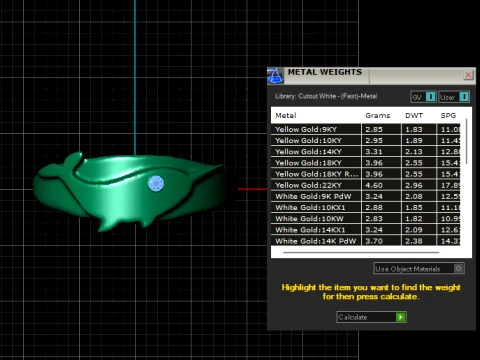Click the Metal Weights flask icon
Screen dimensions: 480x360
click(x=275, y=76)
